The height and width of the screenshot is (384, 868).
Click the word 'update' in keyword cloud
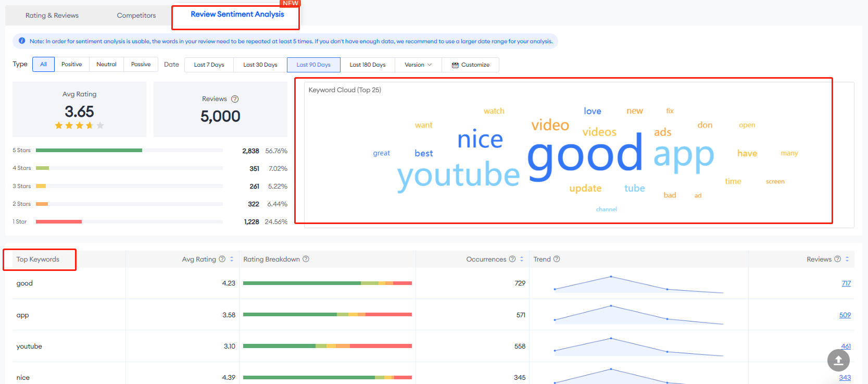585,189
